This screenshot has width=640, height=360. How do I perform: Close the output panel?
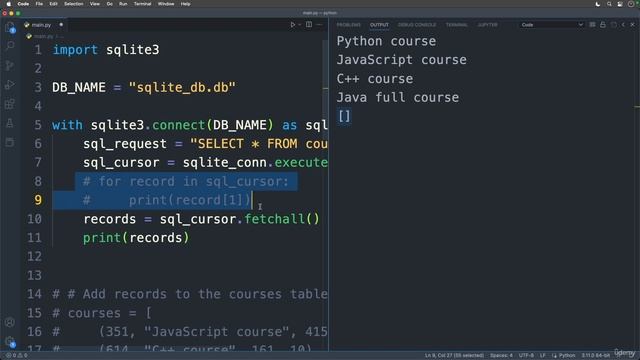633,25
